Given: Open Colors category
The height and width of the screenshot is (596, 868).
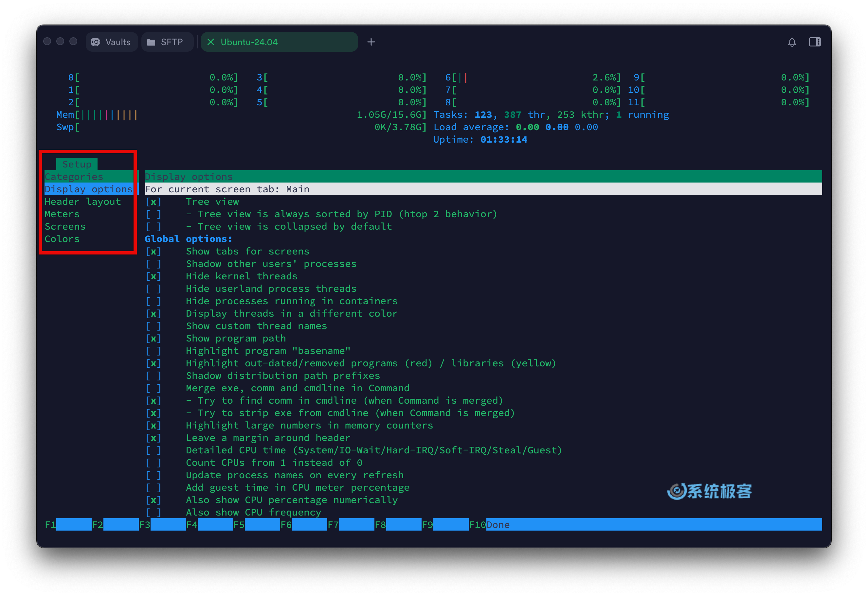Looking at the screenshot, I should [62, 238].
